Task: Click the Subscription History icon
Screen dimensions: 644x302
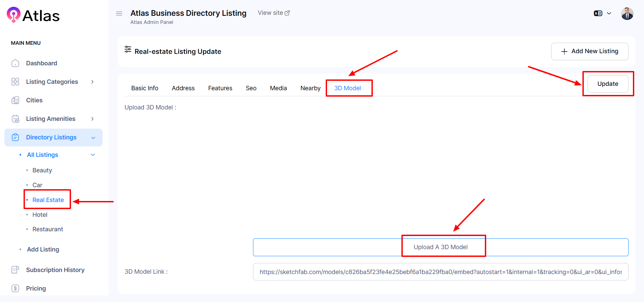Action: [15, 270]
